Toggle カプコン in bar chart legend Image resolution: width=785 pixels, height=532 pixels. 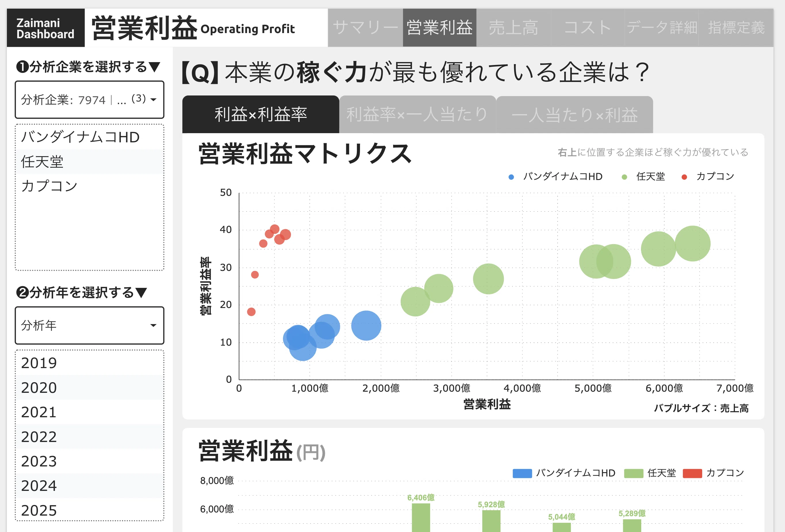coord(713,473)
